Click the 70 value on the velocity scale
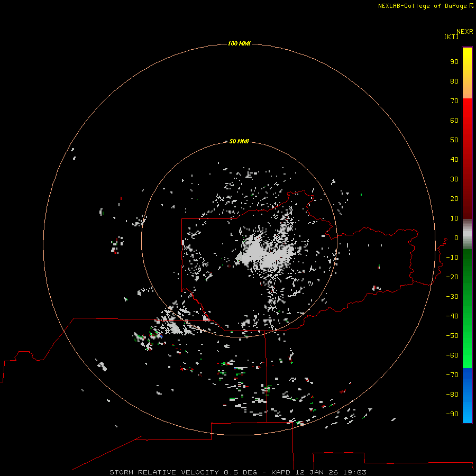Image resolution: width=476 pixels, height=476 pixels. [454, 101]
